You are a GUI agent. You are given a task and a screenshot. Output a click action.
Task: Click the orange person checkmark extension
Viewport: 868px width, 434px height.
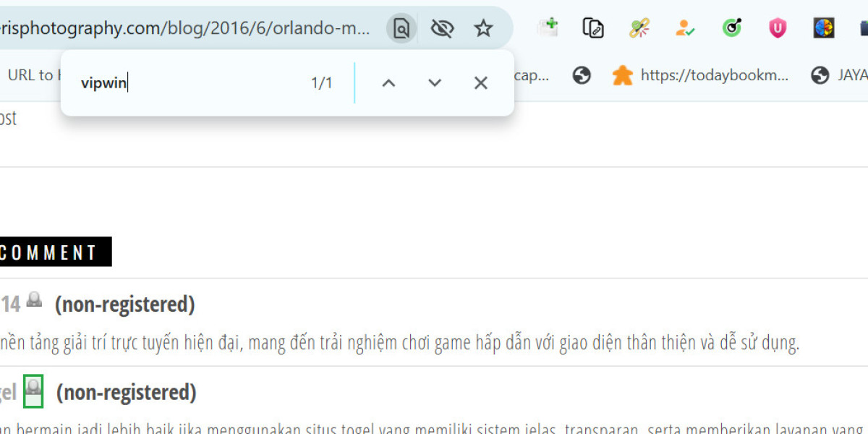coord(685,27)
